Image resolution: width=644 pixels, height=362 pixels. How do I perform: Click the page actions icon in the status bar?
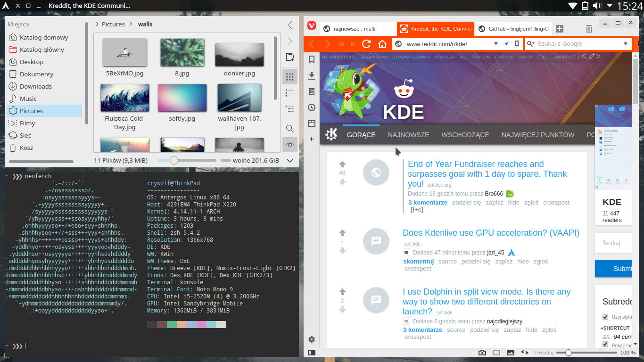524,353
